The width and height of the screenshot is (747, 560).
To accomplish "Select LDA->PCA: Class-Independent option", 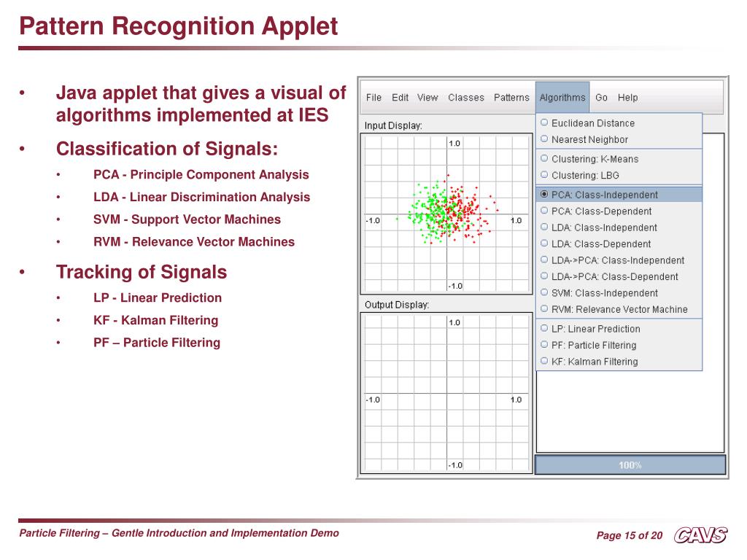I will (x=619, y=260).
